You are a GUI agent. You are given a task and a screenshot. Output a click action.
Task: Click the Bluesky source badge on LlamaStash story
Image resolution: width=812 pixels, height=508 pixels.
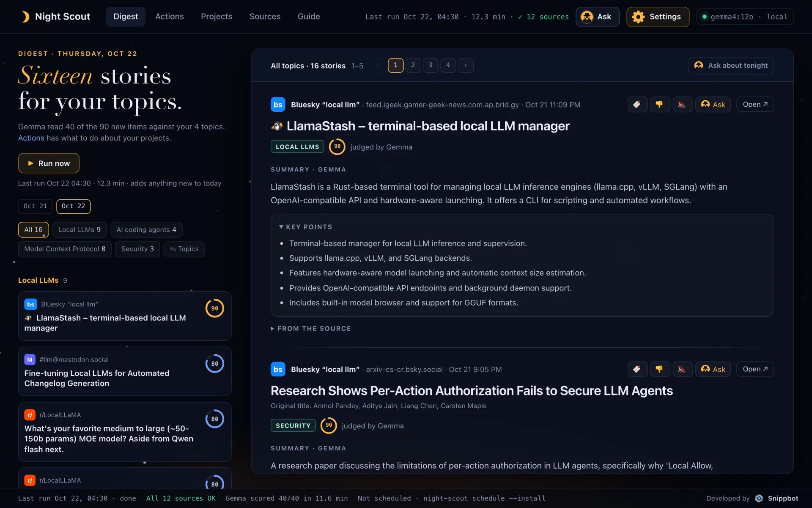coord(278,105)
